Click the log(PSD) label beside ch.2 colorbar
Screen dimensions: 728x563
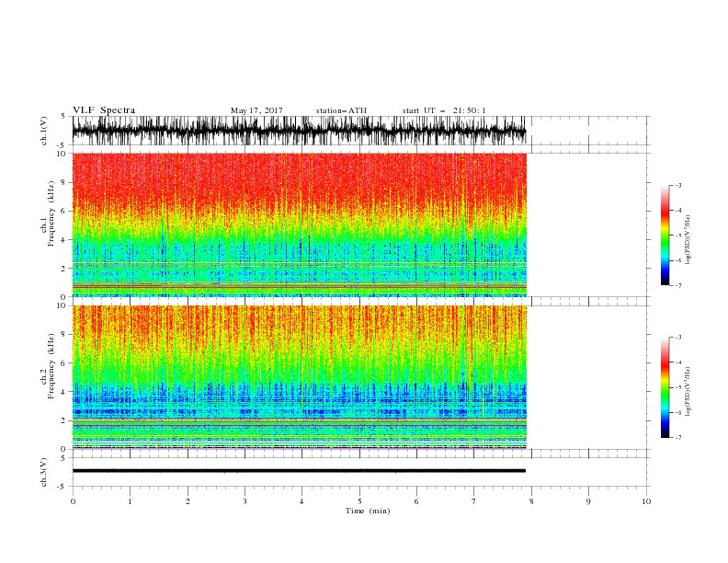pos(688,392)
